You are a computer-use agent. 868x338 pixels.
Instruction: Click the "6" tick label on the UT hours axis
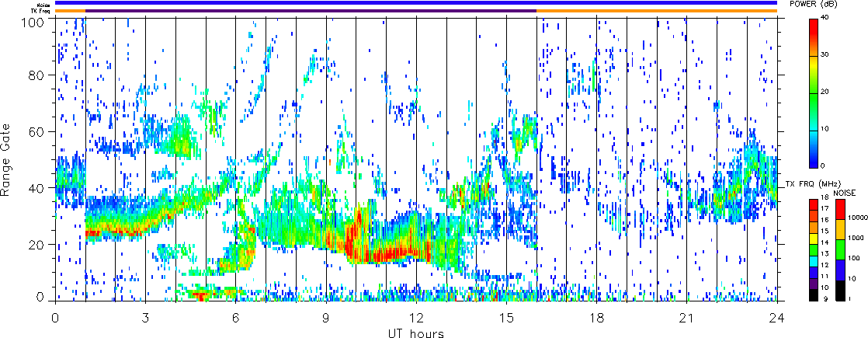click(236, 319)
